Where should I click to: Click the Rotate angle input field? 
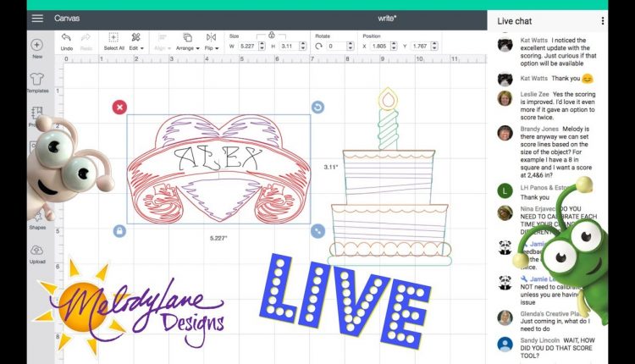tap(336, 47)
